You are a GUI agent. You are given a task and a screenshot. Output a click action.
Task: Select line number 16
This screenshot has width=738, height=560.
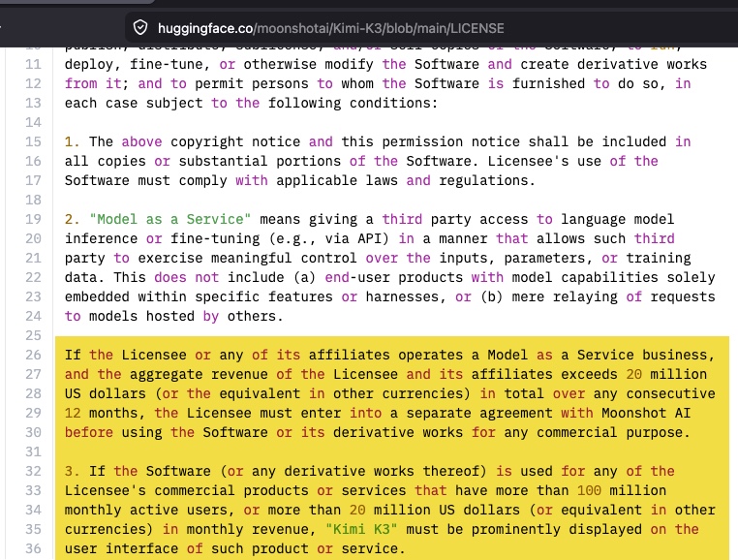pos(33,161)
